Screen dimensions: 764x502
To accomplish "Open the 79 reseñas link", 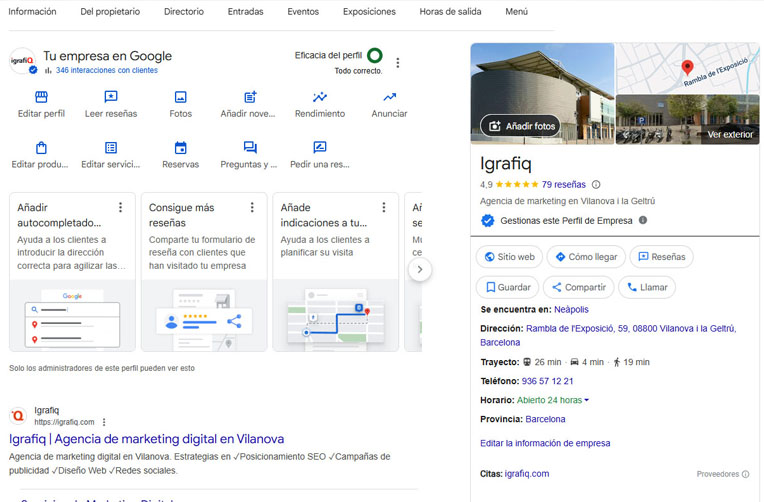I will pyautogui.click(x=564, y=185).
